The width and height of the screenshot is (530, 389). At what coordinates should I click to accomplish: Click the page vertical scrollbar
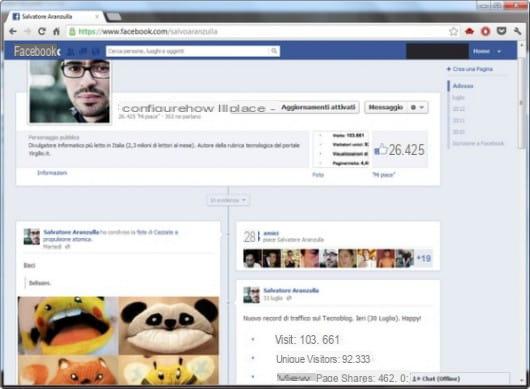tap(522, 103)
